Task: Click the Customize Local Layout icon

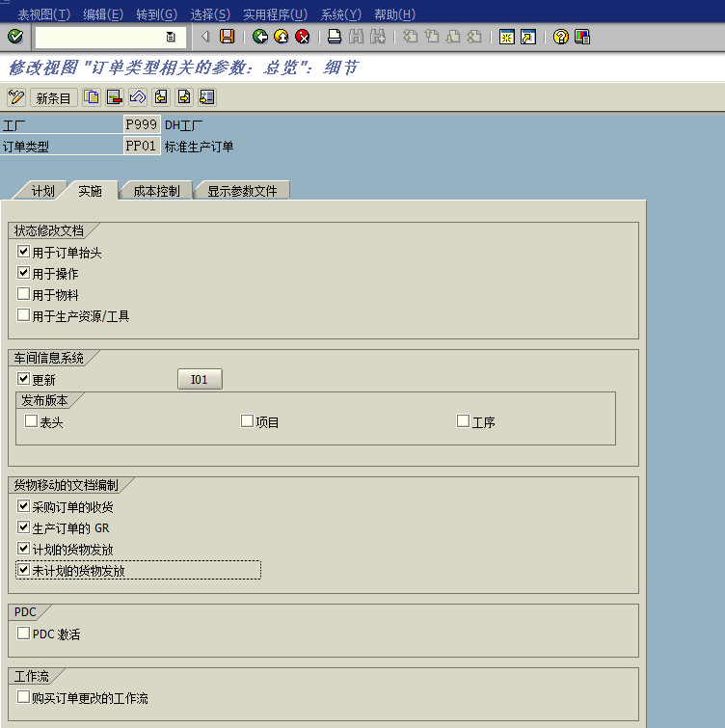Action: click(582, 37)
